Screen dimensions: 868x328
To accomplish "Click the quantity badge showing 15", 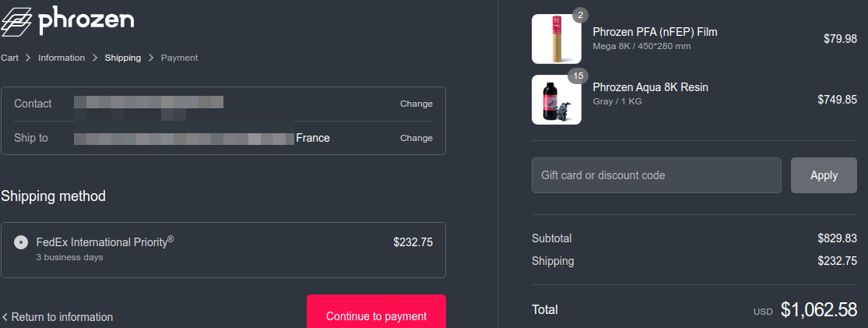I will (578, 76).
